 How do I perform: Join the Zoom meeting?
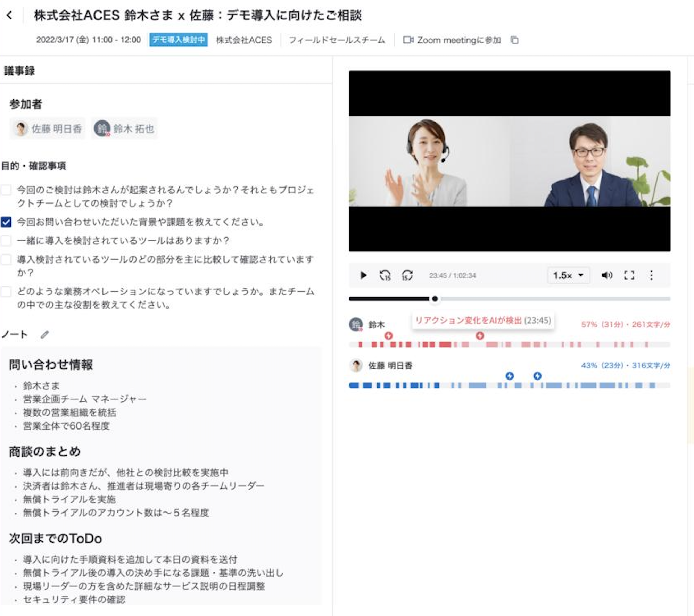[x=458, y=40]
